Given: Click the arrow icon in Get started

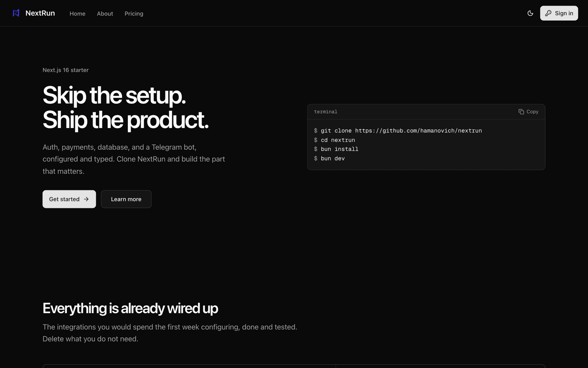Looking at the screenshot, I should (86, 199).
